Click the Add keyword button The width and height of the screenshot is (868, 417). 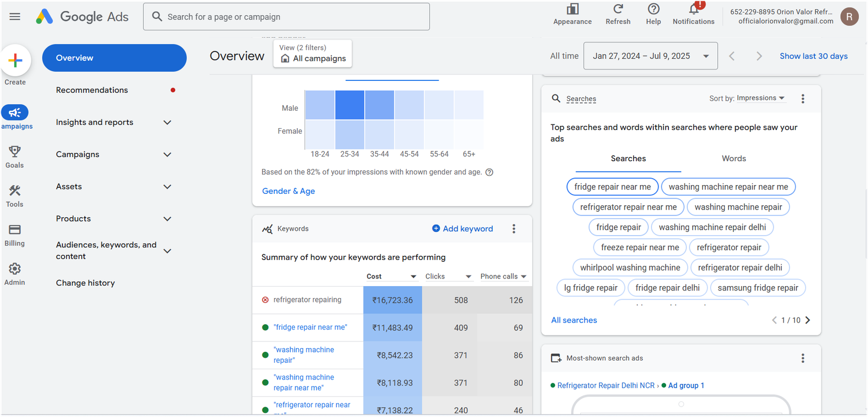point(463,229)
